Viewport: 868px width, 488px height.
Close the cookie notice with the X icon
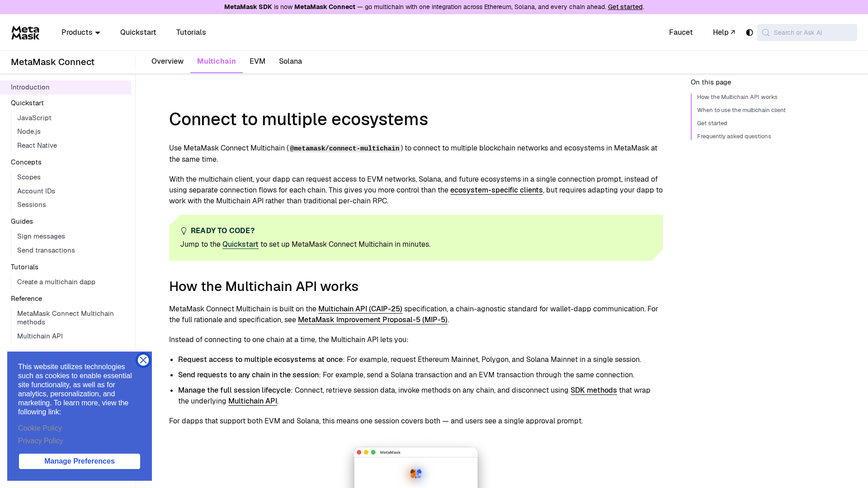pos(143,360)
